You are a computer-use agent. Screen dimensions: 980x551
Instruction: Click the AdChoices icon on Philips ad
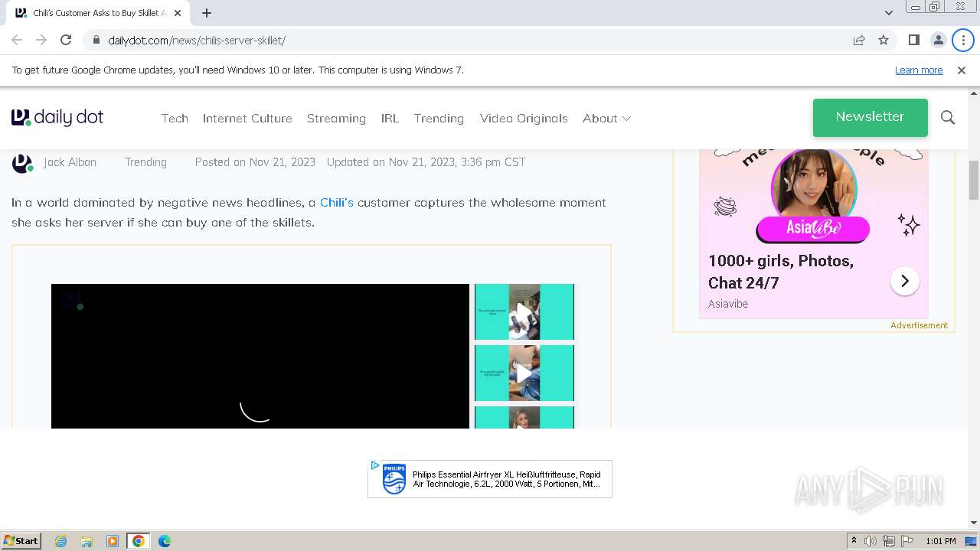pyautogui.click(x=374, y=465)
